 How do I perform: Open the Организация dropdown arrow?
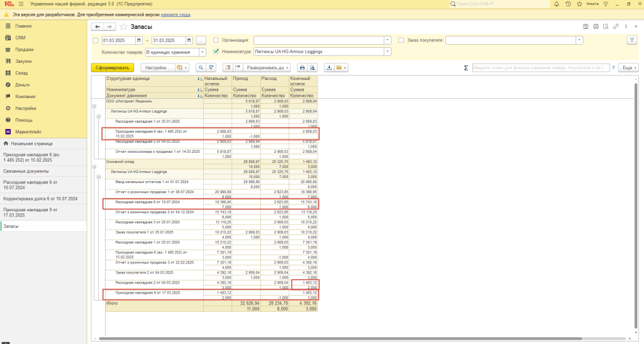(387, 40)
